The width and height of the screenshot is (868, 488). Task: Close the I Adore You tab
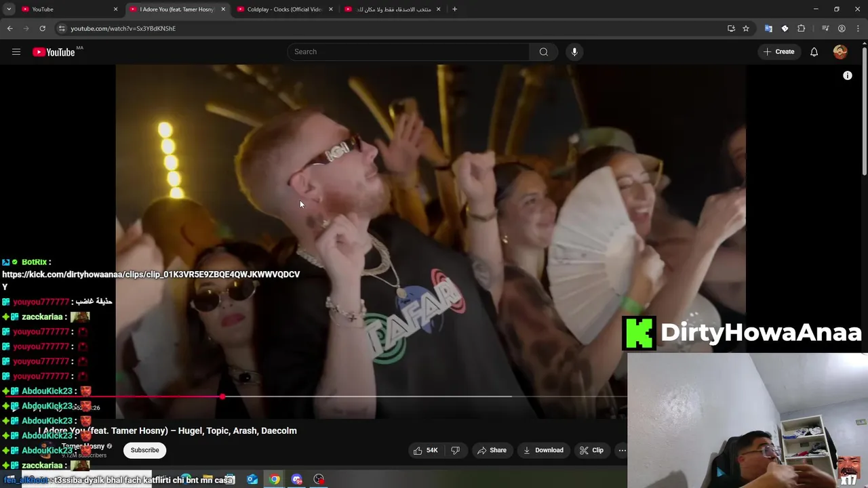223,9
